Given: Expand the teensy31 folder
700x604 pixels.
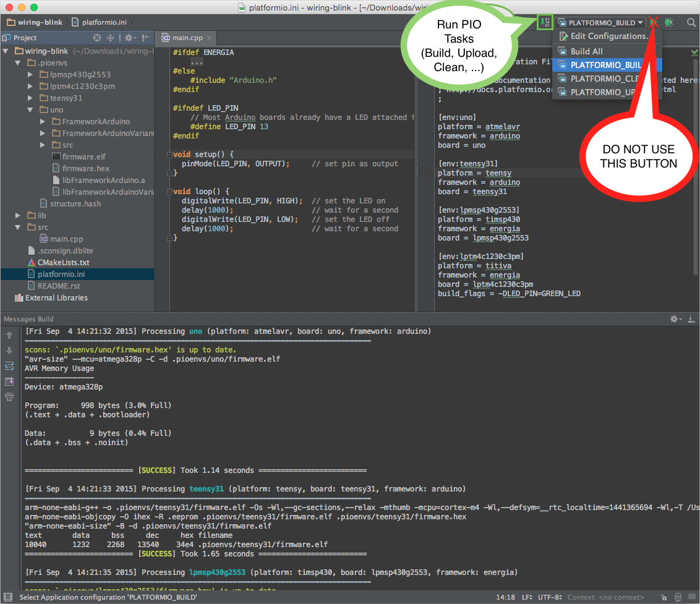Looking at the screenshot, I should coord(30,98).
